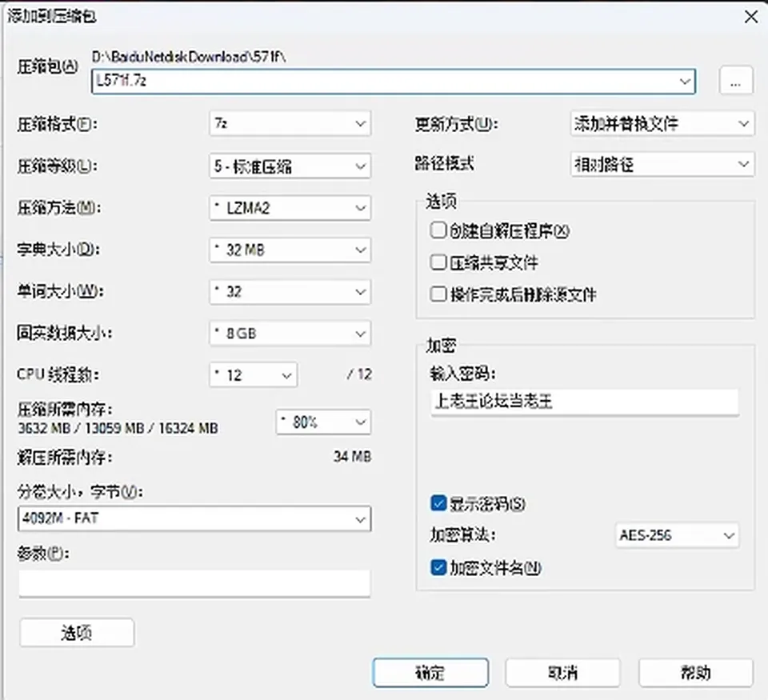Click the 输入密码 password field
Viewport: 768px width, 700px height.
pos(584,402)
